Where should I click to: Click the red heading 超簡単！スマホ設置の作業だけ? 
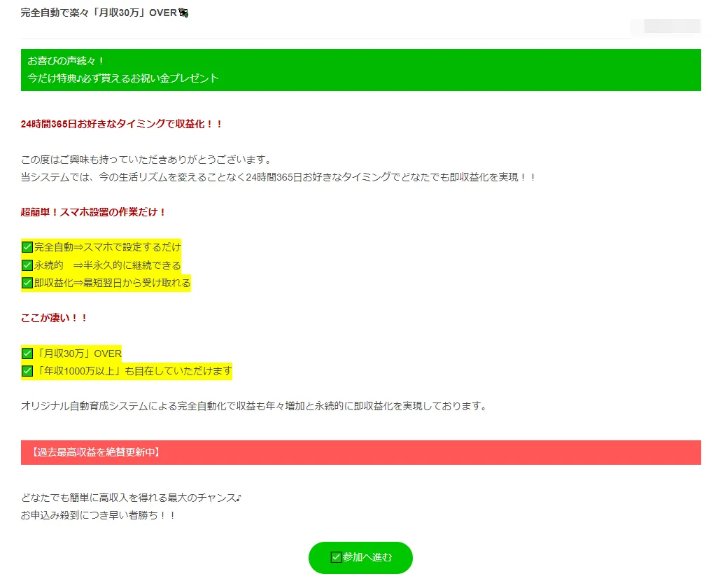[x=94, y=212]
